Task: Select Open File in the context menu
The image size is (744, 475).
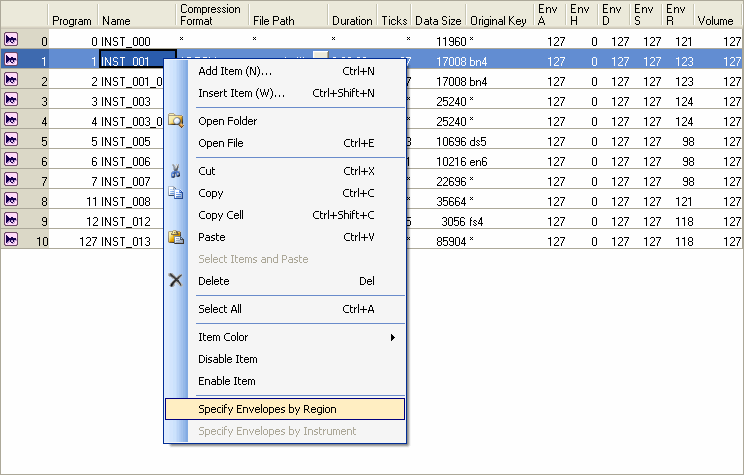Action: coord(220,143)
